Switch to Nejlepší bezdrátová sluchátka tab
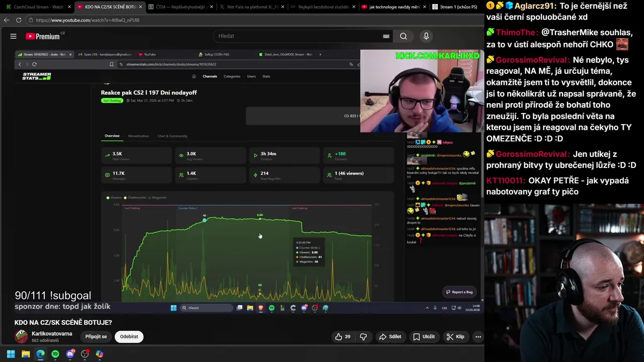The width and height of the screenshot is (644, 362). click(323, 7)
